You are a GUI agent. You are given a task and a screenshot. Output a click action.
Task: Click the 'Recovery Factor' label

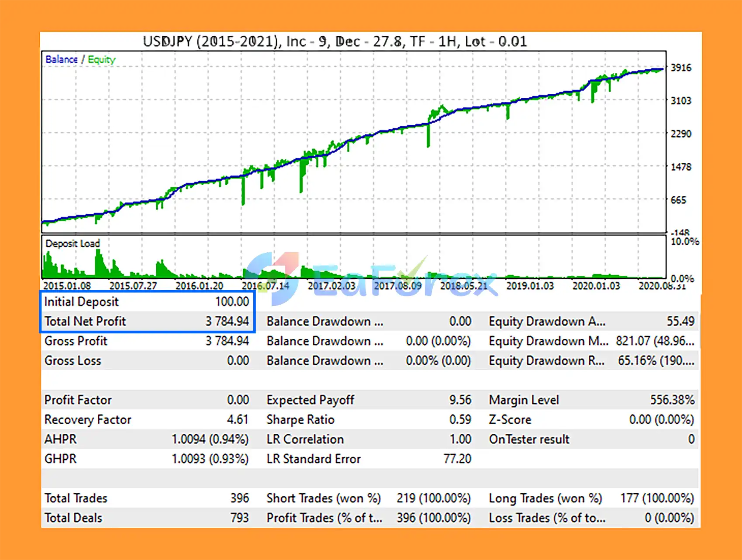(88, 419)
